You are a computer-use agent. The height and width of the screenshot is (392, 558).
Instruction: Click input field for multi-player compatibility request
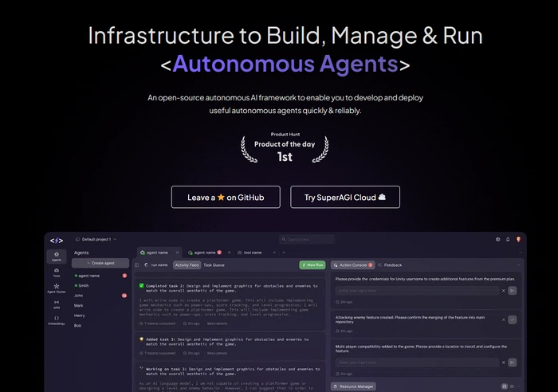coord(417,363)
